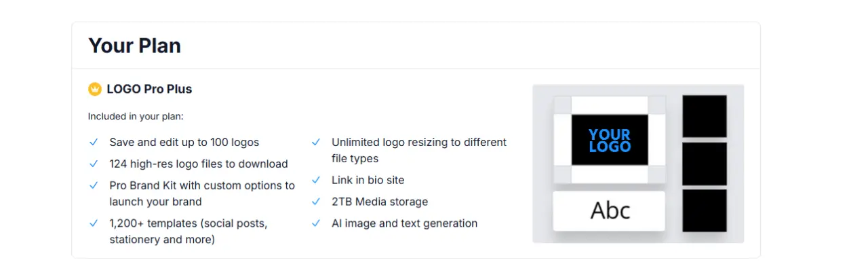Click the YOUR LOGO preview thumbnail
The image size is (868, 277).
coord(610,140)
